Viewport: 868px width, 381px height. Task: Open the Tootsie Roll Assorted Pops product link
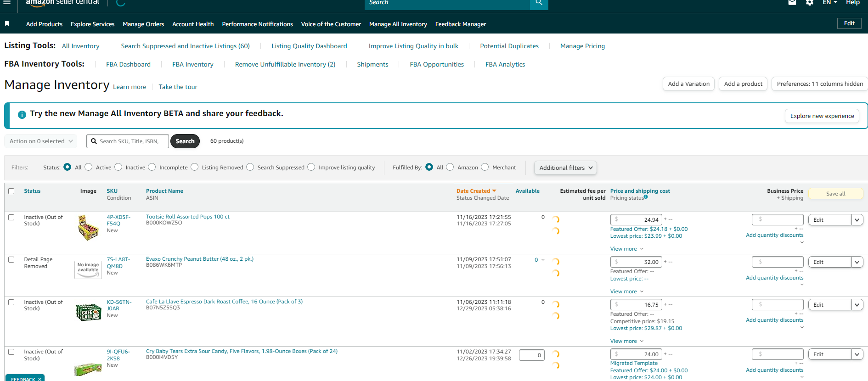tap(188, 217)
